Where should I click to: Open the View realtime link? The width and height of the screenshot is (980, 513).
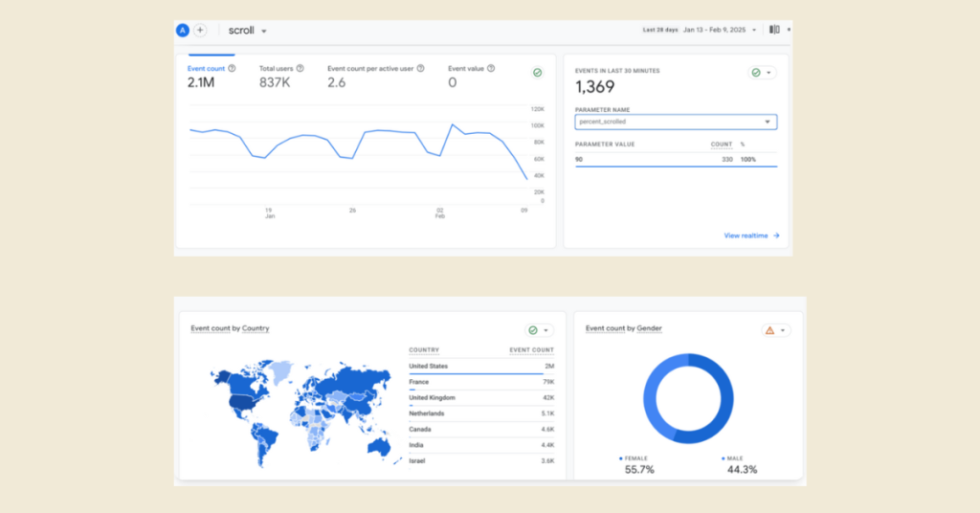751,235
